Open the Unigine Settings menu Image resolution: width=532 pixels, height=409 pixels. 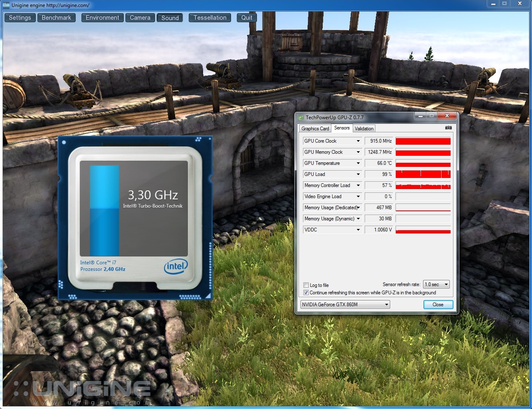coord(20,18)
